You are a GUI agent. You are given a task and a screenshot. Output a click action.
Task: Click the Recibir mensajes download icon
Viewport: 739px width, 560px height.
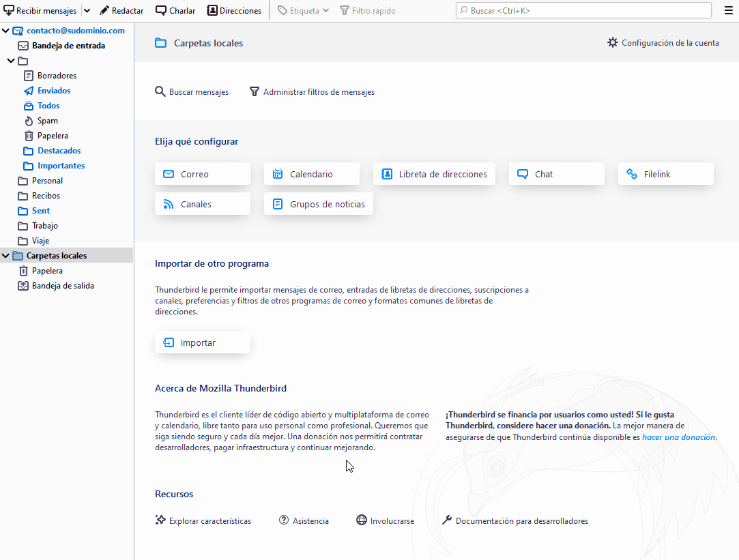pos(8,10)
